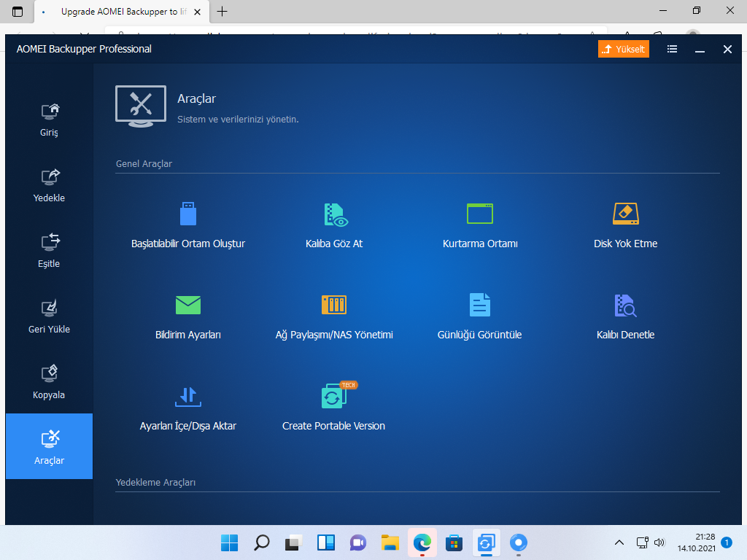747x560 pixels.
Task: Click the orange Yükselt upgrade button
Action: click(624, 49)
